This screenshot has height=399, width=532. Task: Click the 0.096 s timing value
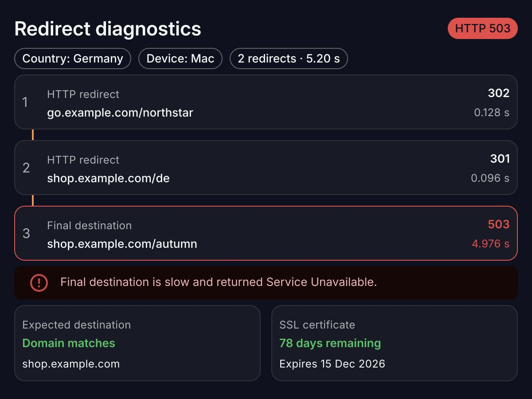point(490,178)
